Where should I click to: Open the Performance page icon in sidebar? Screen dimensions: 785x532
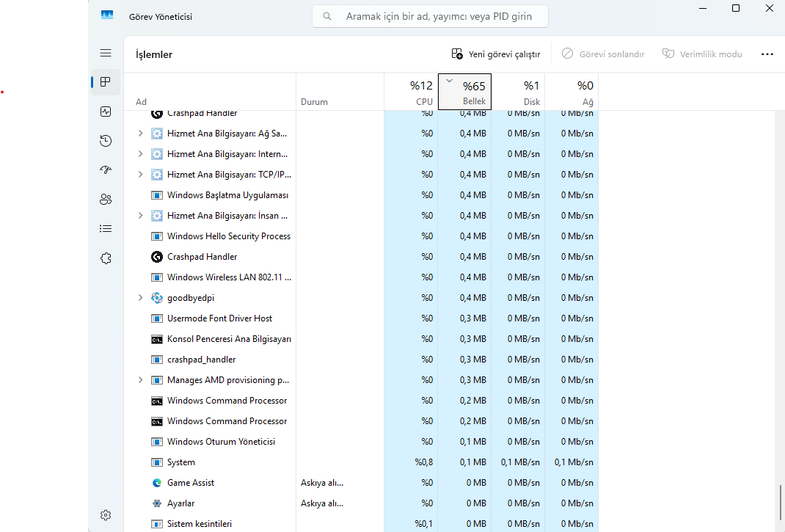(x=106, y=112)
